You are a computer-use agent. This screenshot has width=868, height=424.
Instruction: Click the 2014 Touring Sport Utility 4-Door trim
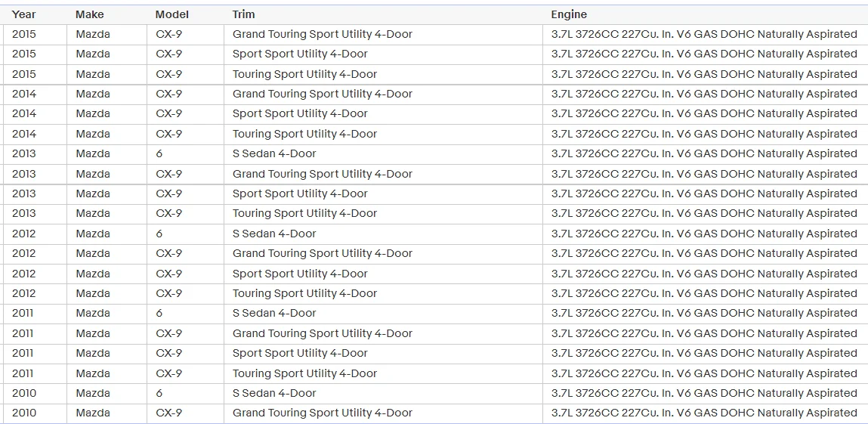pyautogui.click(x=304, y=134)
